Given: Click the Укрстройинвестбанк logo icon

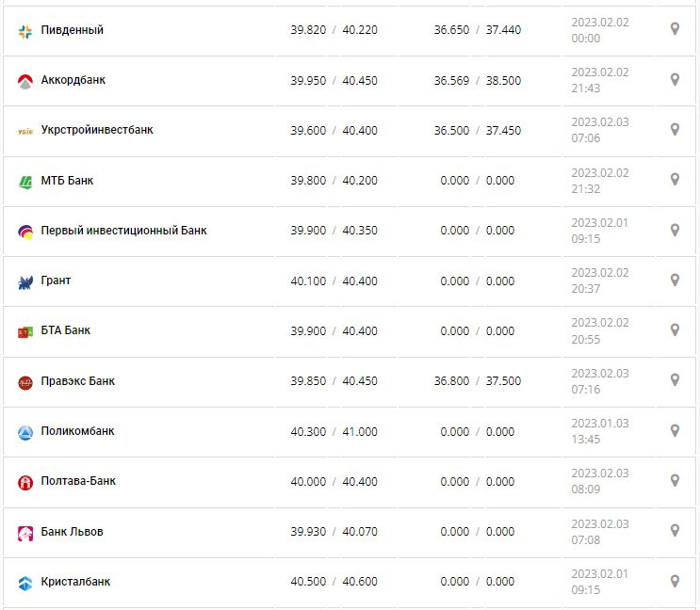Looking at the screenshot, I should (25, 131).
